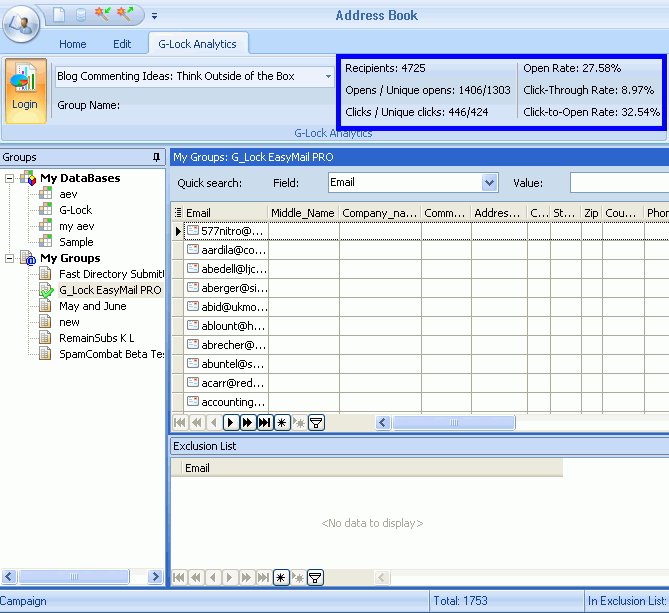669x613 pixels.
Task: Click the Total: 1753 status bar entry
Action: (x=461, y=601)
